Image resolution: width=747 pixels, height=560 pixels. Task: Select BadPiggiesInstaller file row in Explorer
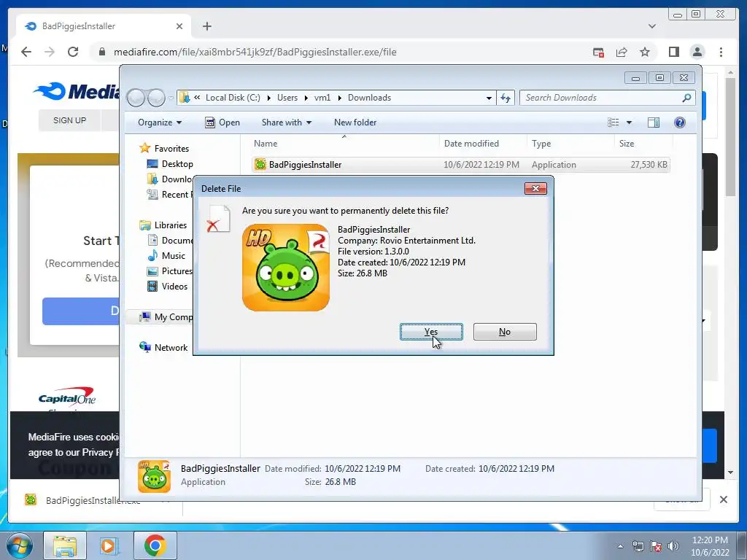[461, 165]
